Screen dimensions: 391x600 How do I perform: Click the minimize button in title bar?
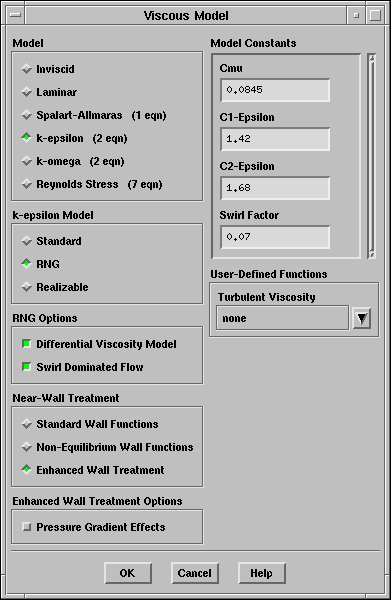(x=356, y=15)
